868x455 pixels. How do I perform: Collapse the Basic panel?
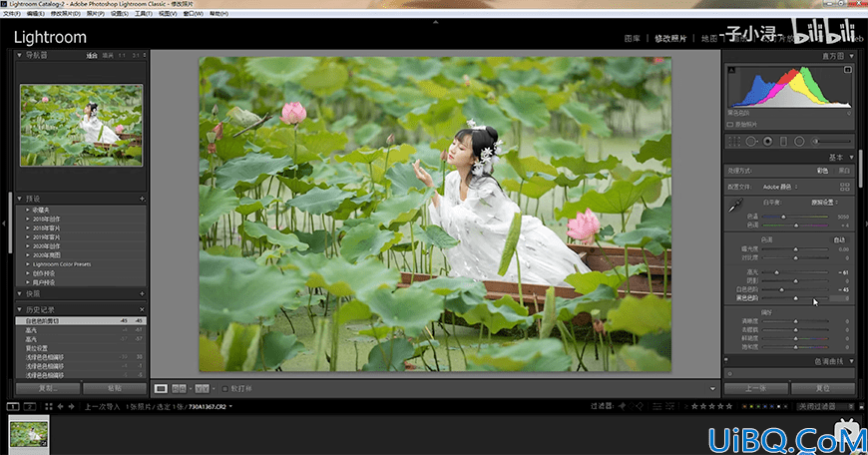click(x=851, y=158)
